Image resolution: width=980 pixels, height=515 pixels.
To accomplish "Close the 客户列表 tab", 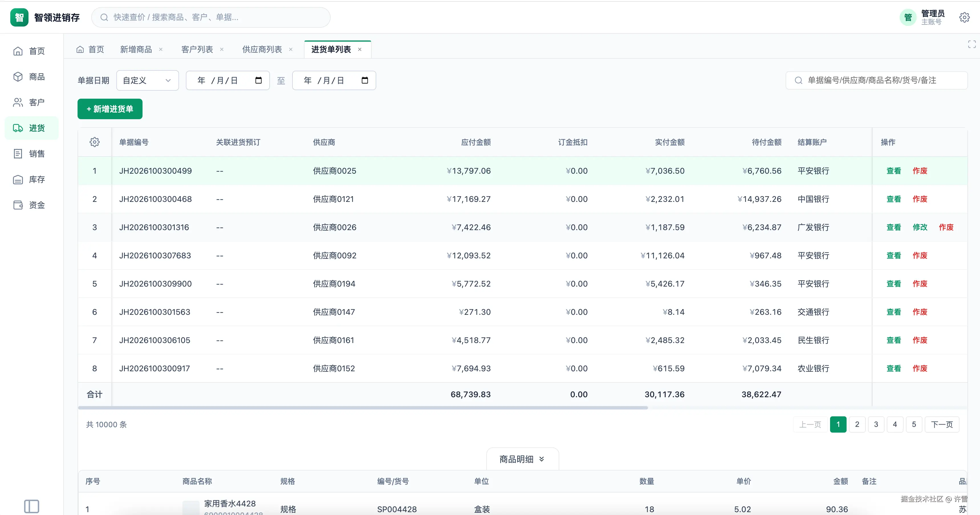I will [x=222, y=50].
